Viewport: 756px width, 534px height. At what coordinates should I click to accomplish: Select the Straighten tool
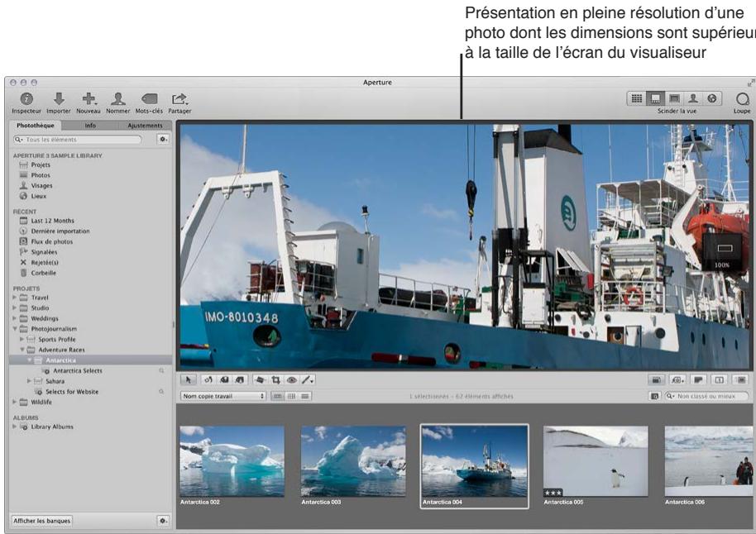[x=260, y=379]
